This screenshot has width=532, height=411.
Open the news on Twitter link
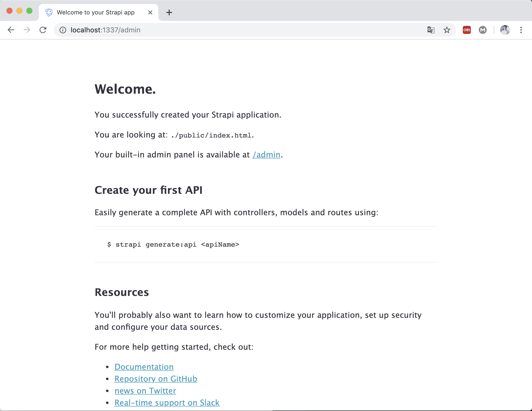[145, 391]
